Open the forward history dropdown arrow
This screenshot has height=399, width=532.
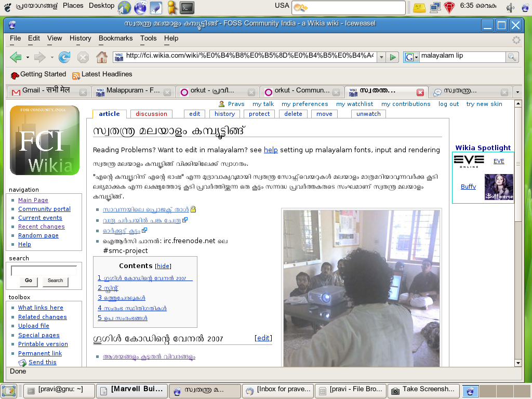[x=52, y=57]
